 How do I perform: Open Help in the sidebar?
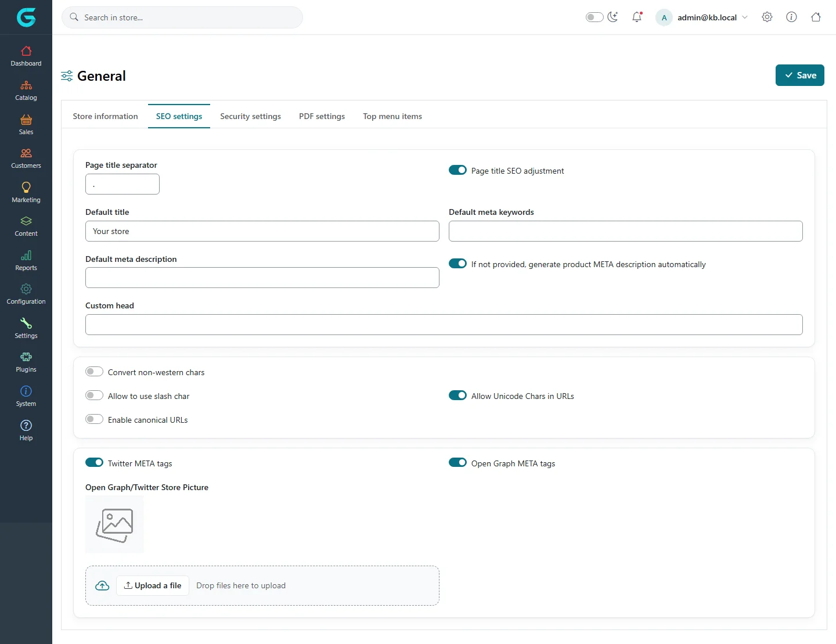26,431
